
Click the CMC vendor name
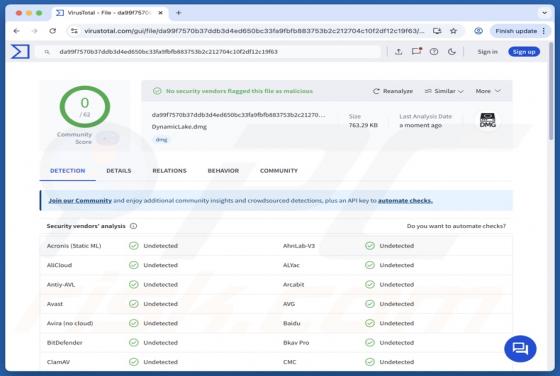[x=289, y=362]
